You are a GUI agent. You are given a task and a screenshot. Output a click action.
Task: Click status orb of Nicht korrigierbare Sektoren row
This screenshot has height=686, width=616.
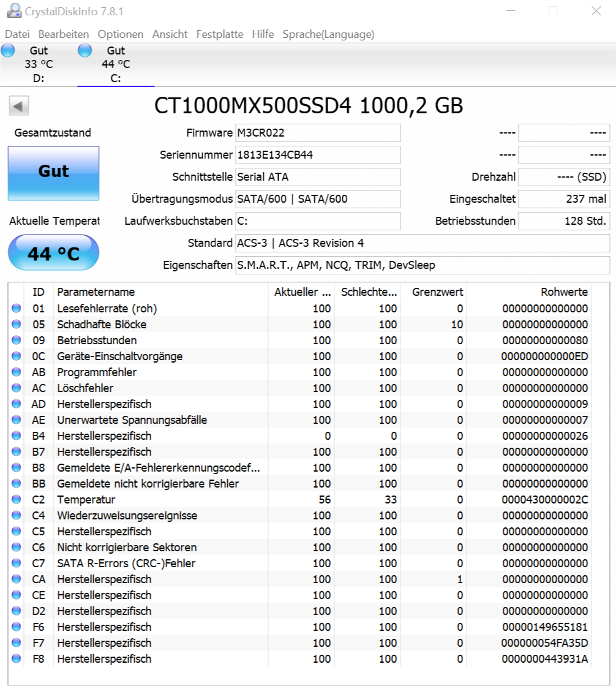pyautogui.click(x=16, y=547)
